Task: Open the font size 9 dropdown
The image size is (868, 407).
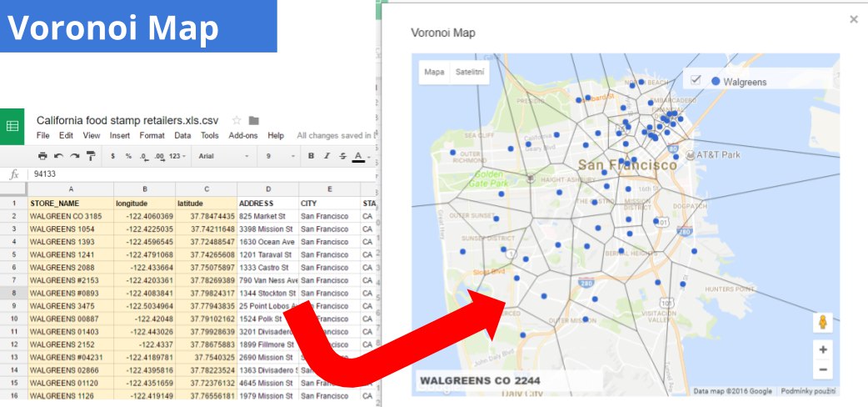Action: coord(279,156)
